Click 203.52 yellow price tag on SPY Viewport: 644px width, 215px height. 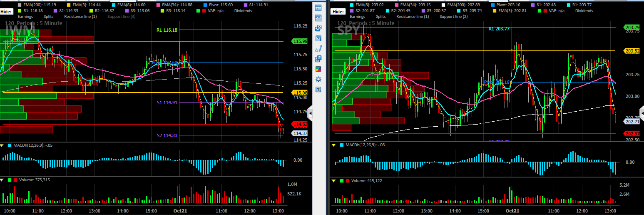(632, 51)
